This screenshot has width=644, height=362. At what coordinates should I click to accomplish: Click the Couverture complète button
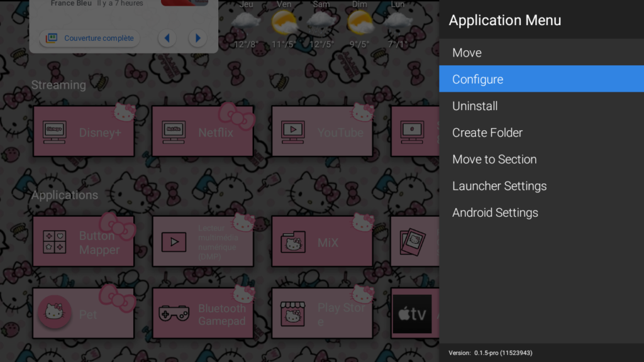[x=89, y=38]
